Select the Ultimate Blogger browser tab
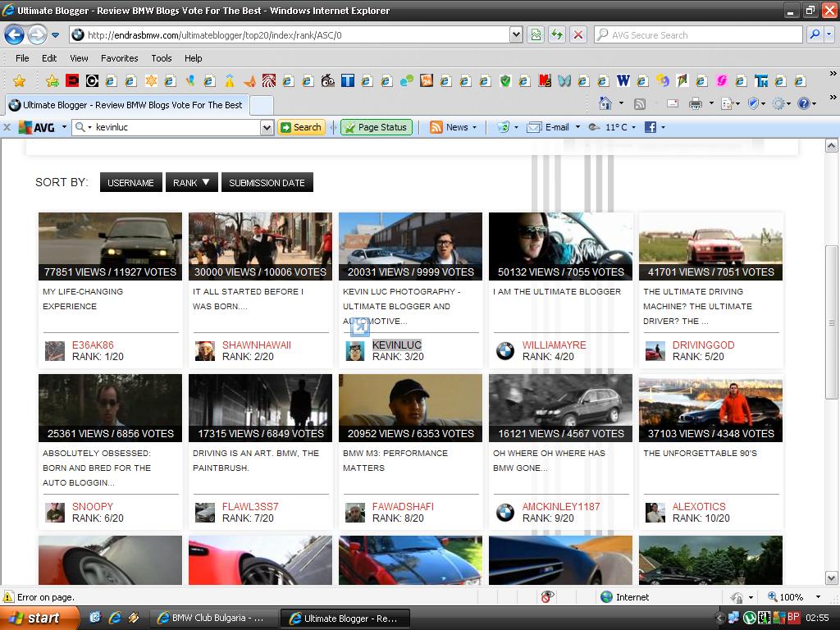The width and height of the screenshot is (840, 630). [126, 105]
